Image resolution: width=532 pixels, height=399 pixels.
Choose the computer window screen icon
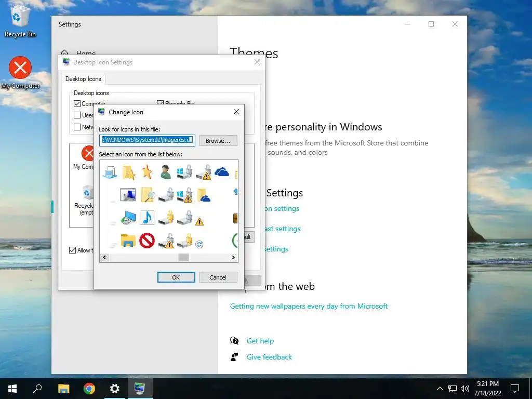pyautogui.click(x=128, y=195)
